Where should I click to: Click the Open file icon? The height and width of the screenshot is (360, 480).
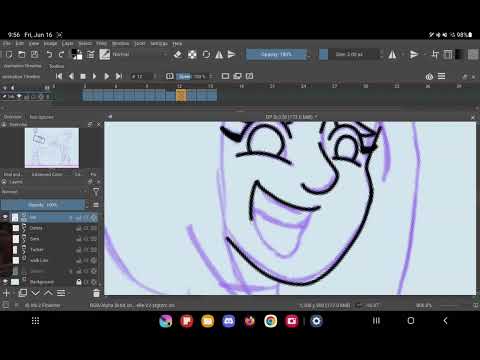[x=22, y=54]
